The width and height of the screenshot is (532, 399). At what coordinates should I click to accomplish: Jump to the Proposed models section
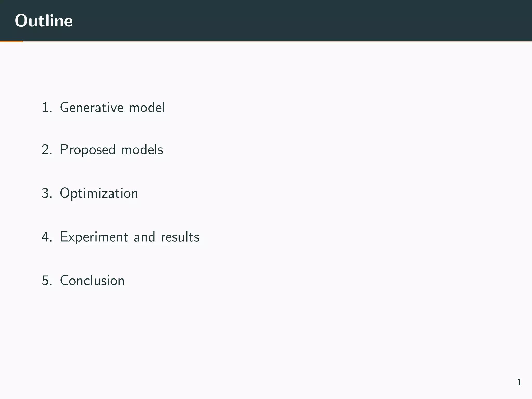(111, 150)
